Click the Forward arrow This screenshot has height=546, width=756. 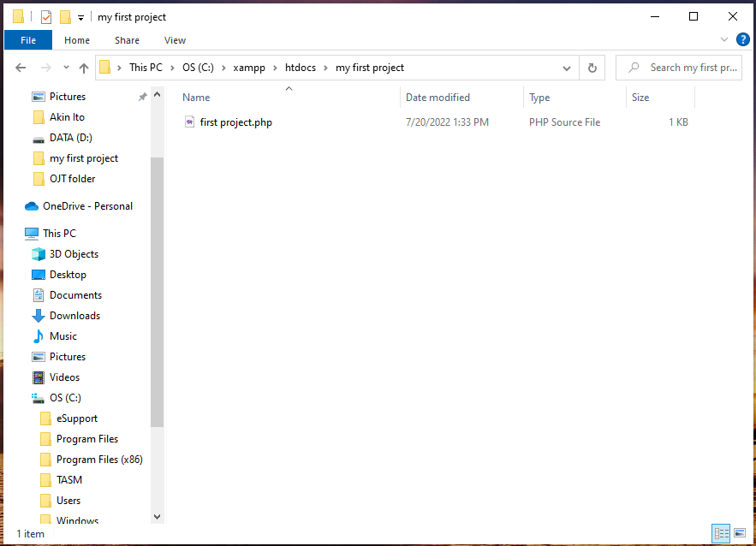pyautogui.click(x=45, y=68)
